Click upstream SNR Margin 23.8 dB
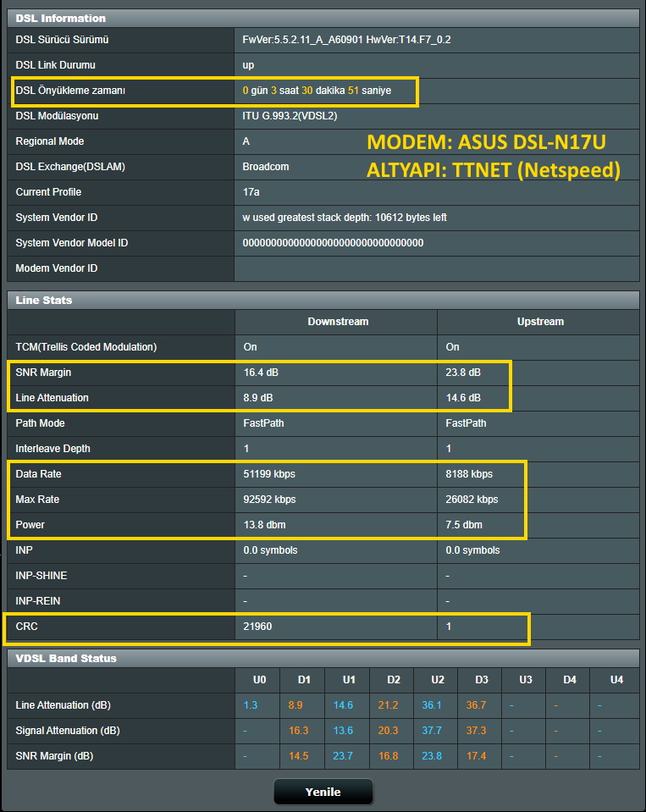 pyautogui.click(x=463, y=373)
